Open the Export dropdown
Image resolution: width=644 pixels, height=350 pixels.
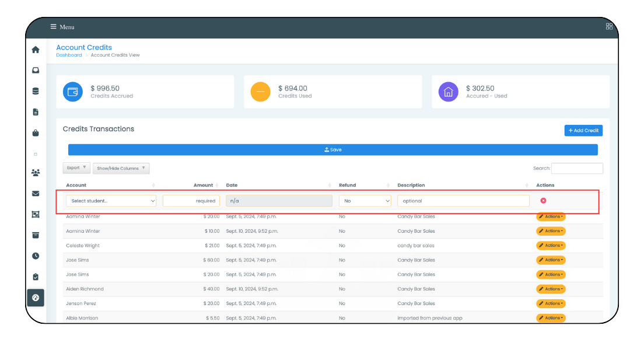pos(76,167)
